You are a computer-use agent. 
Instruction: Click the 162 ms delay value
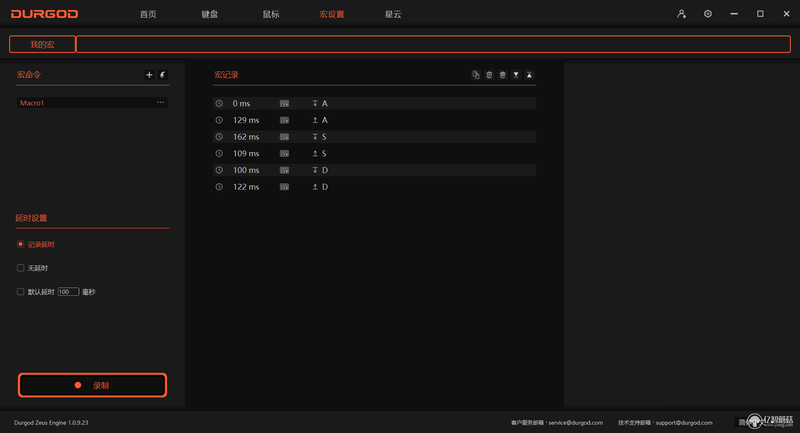pos(246,137)
